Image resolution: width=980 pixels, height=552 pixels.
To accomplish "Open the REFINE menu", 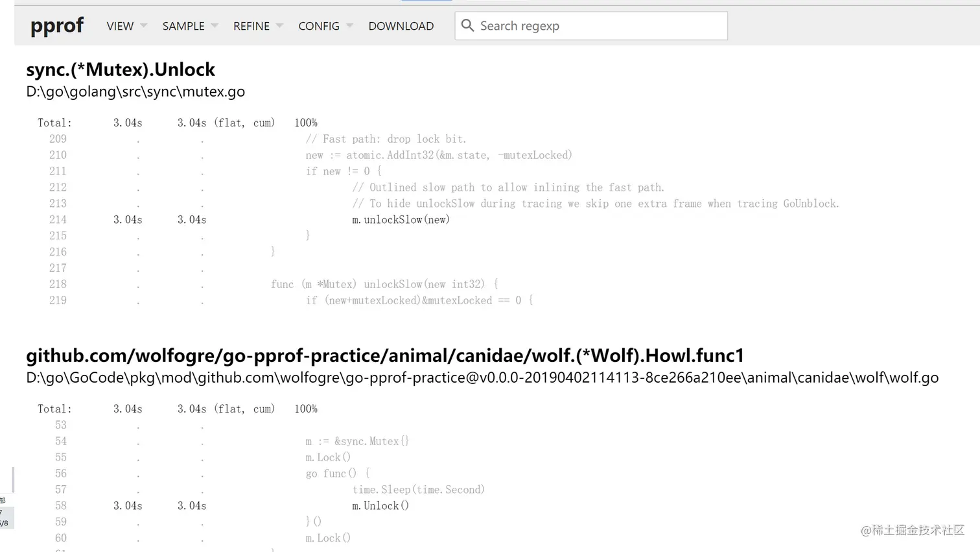I will [x=251, y=26].
